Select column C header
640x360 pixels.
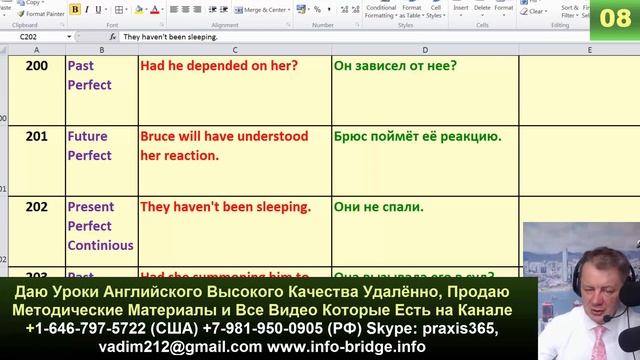(235, 50)
